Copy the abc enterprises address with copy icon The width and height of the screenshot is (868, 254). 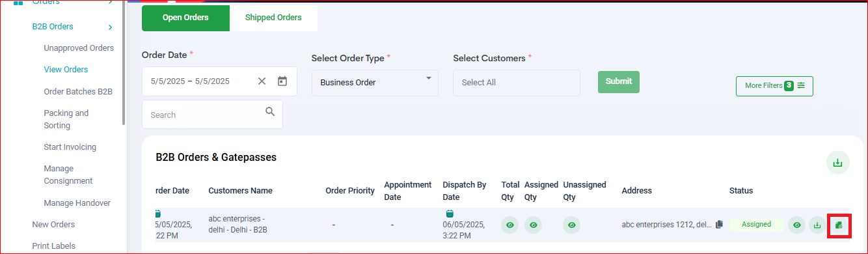coord(719,225)
